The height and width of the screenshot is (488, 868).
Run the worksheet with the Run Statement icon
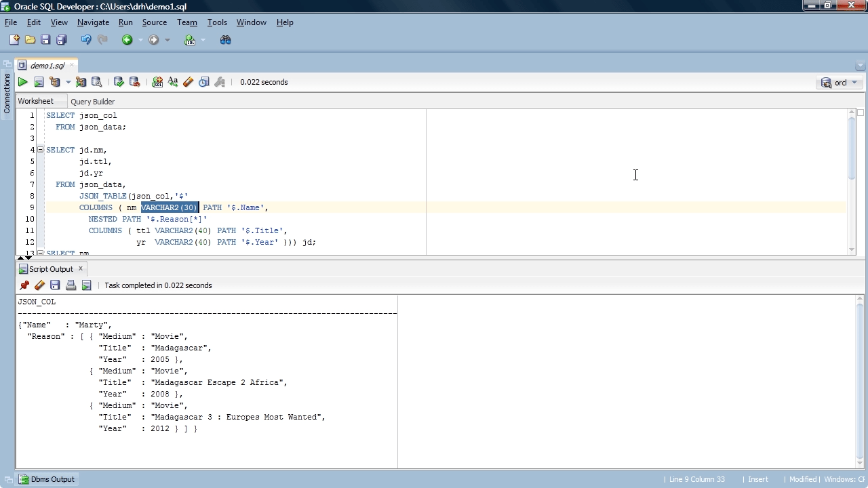pyautogui.click(x=22, y=81)
